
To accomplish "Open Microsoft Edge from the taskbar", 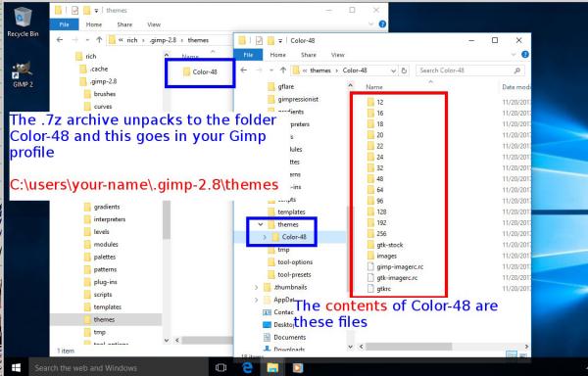I will click(x=247, y=368).
